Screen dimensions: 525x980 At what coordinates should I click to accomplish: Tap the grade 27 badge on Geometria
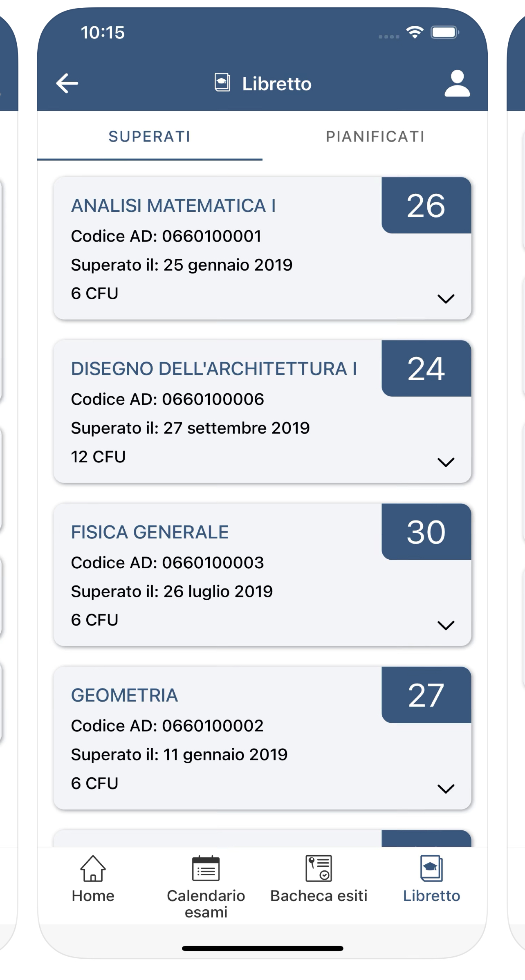(x=426, y=695)
